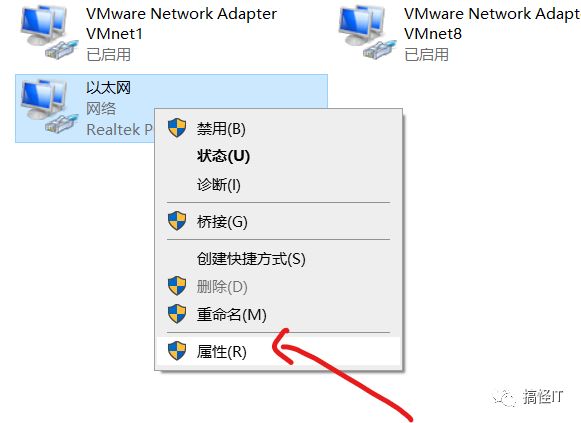Click the VMnet8 network adapter icon

pos(367,32)
